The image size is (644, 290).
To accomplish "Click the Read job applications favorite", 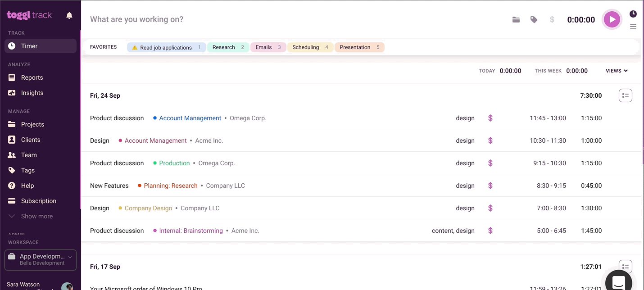I will coord(166,47).
